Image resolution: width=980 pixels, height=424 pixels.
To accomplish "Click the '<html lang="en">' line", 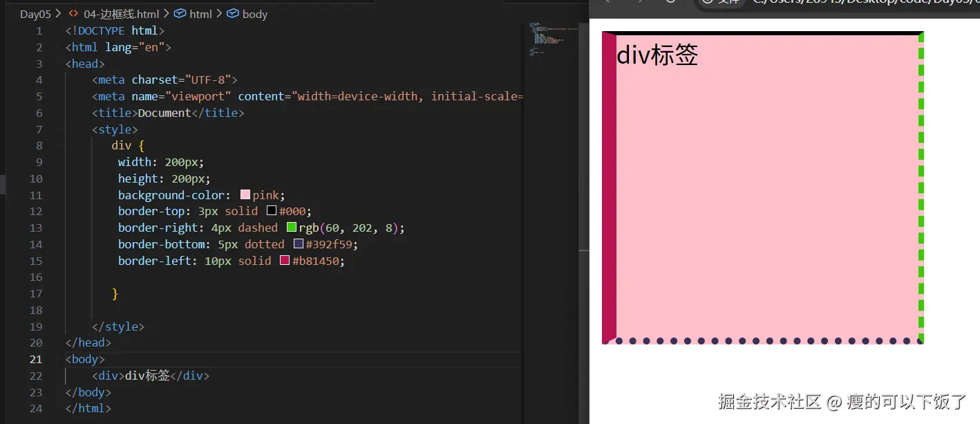I will coord(118,47).
